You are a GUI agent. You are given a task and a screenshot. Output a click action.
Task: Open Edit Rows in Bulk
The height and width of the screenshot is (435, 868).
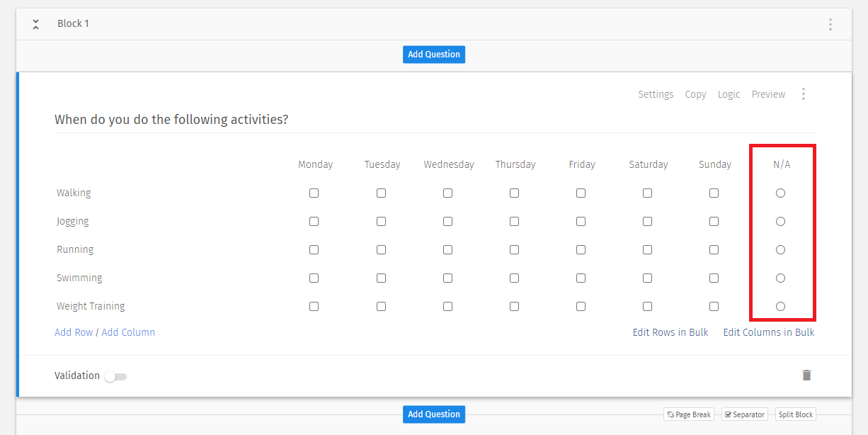(x=669, y=332)
